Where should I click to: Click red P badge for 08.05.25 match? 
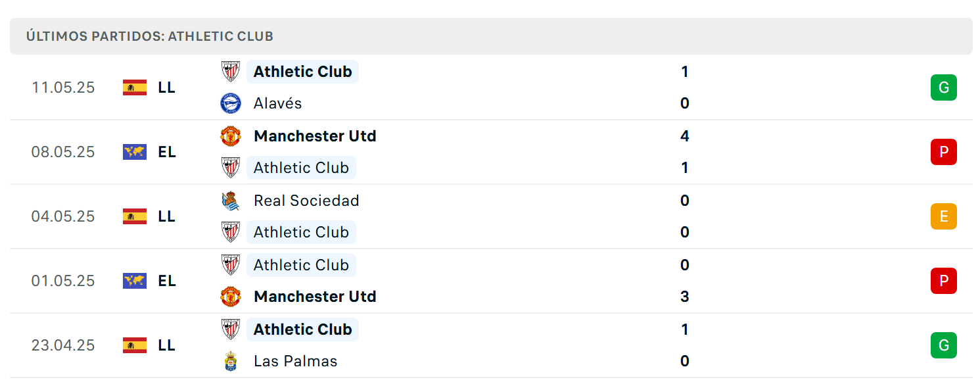[943, 152]
